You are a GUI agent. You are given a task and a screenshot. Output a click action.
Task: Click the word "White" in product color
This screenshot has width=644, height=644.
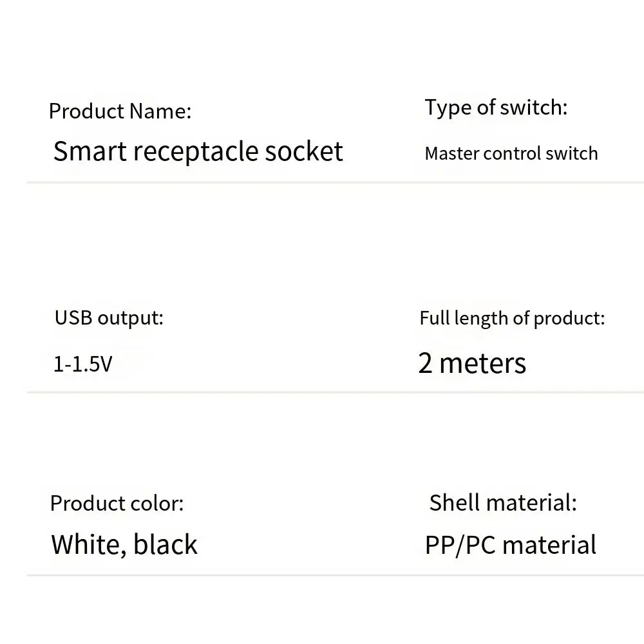tap(86, 545)
